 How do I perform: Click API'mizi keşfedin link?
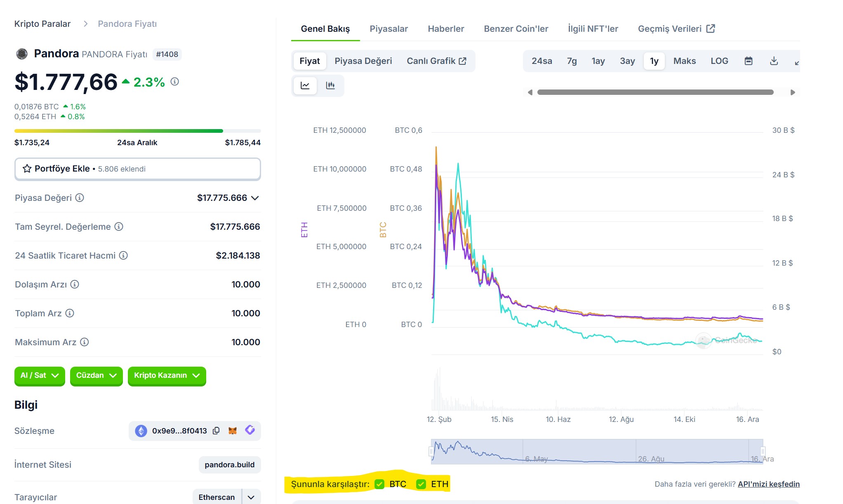click(769, 484)
